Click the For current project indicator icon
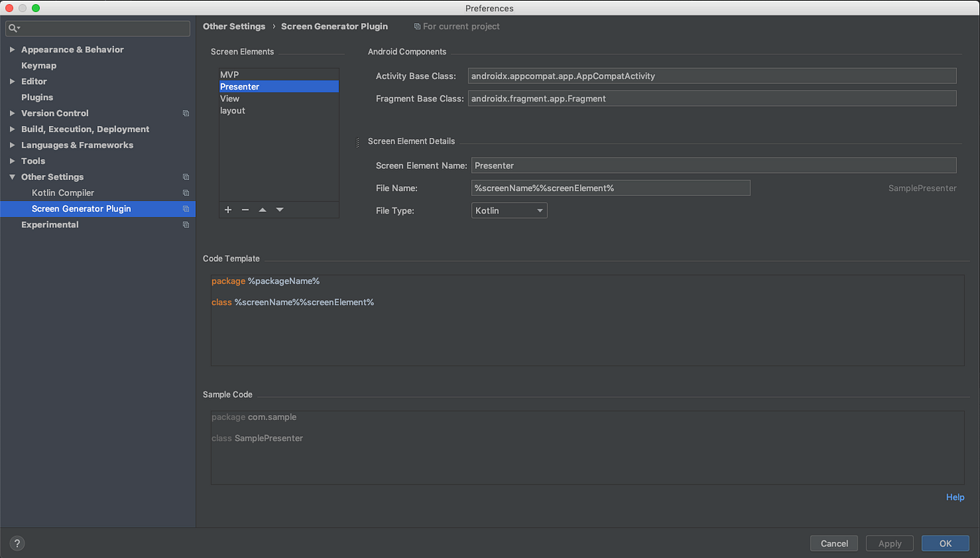 [x=416, y=26]
